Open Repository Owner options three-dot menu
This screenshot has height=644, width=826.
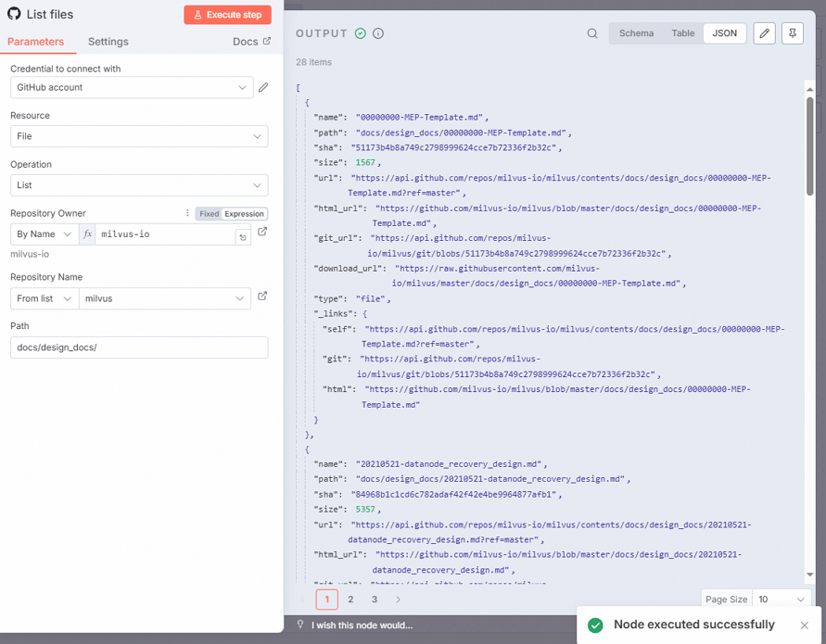click(187, 213)
